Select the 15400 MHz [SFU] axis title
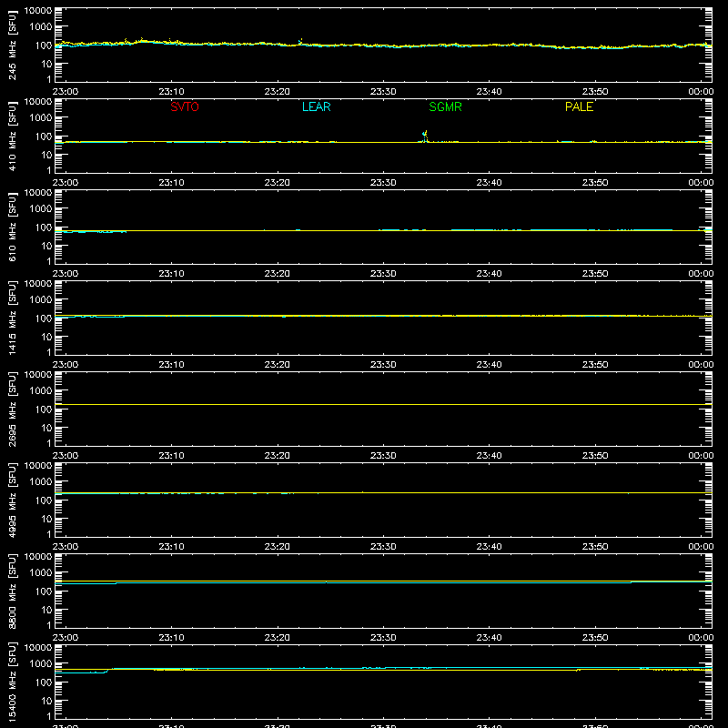The height and width of the screenshot is (728, 728). click(12, 682)
